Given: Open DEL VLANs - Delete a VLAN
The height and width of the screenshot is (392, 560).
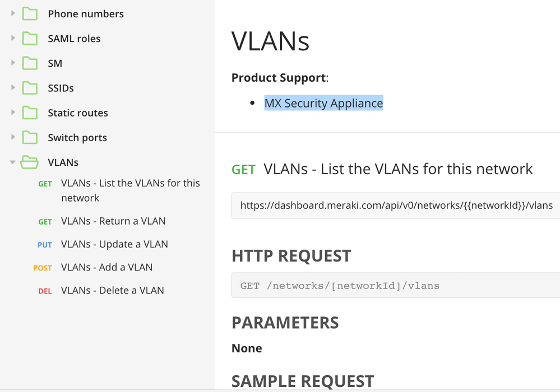Looking at the screenshot, I should tap(101, 291).
